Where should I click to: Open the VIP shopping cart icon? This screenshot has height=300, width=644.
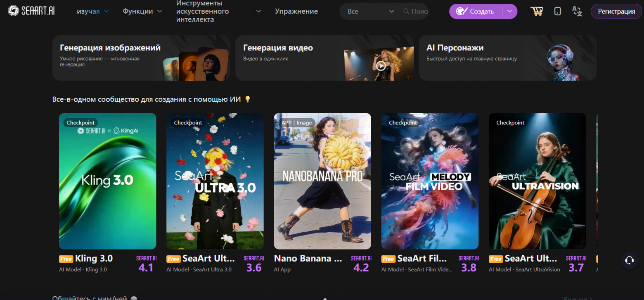click(537, 11)
